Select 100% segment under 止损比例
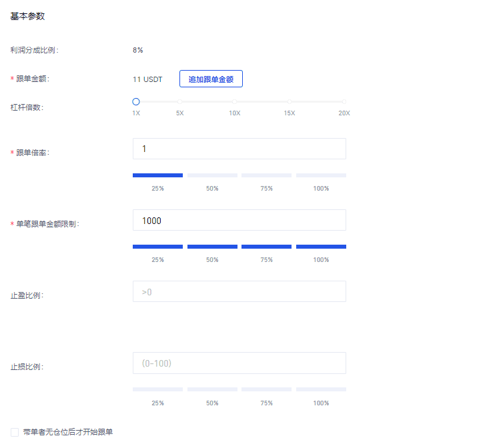This screenshot has width=501, height=448. tap(321, 389)
